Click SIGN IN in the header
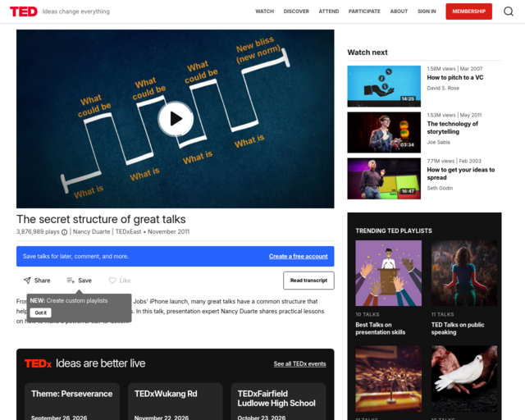This screenshot has width=525, height=420. tap(427, 11)
